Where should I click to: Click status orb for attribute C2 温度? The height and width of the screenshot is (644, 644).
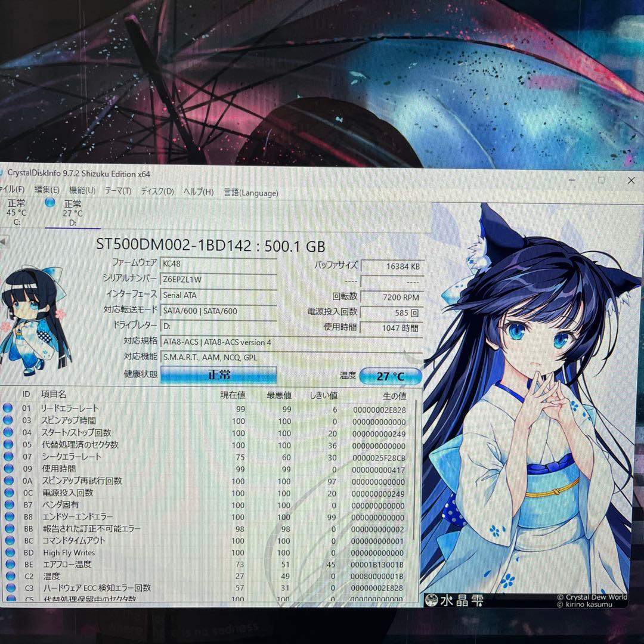pos(11,576)
